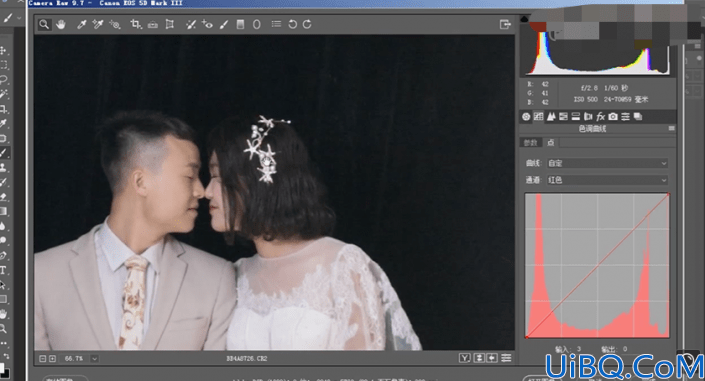Screen dimensions: 705x381
Task: Select Photoshop Type tool
Action: point(3,270)
